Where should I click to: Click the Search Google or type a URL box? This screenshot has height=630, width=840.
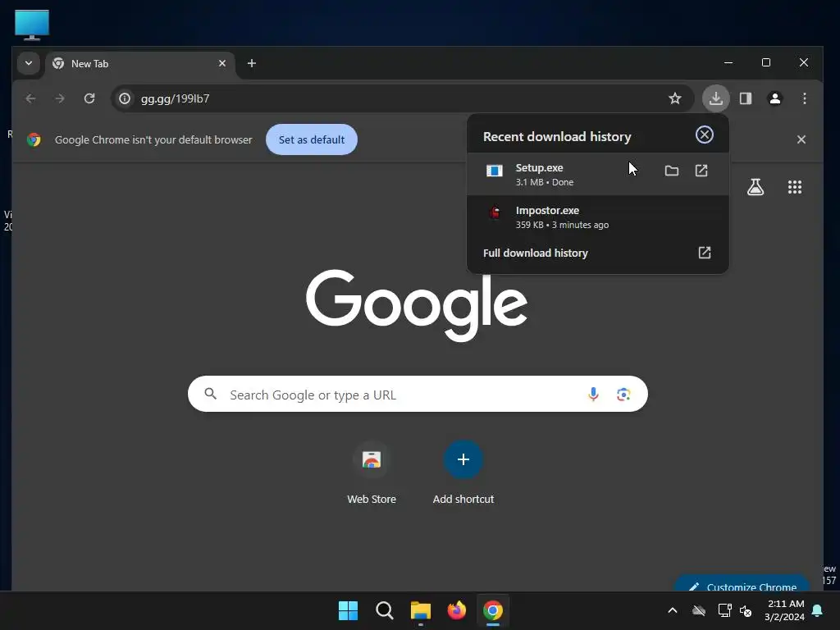[x=418, y=395]
